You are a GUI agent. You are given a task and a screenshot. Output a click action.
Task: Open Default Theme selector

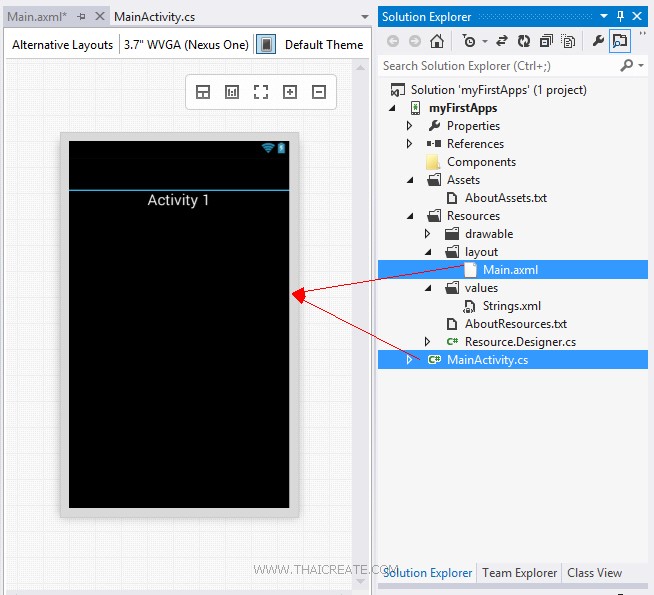click(324, 45)
